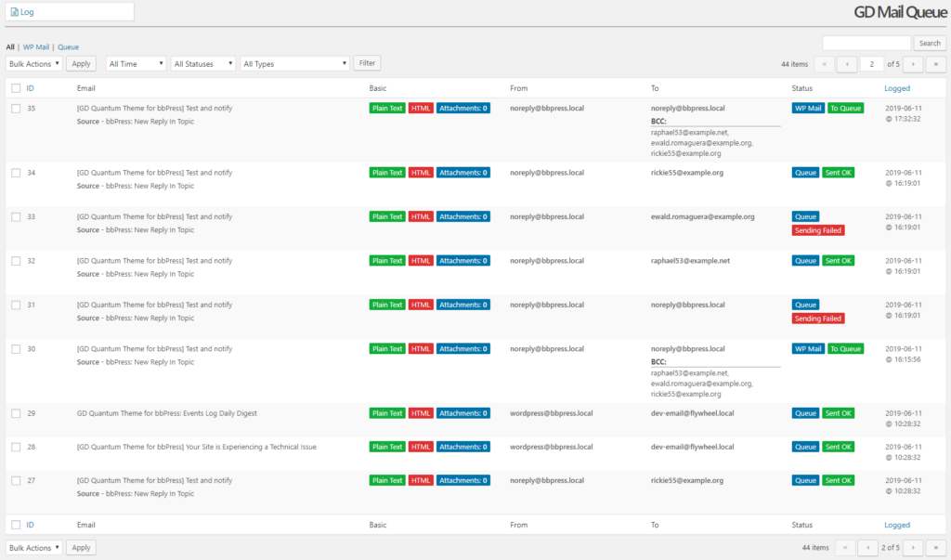The image size is (951, 560).
Task: Click the To Queue badge for email 30
Action: (x=847, y=348)
